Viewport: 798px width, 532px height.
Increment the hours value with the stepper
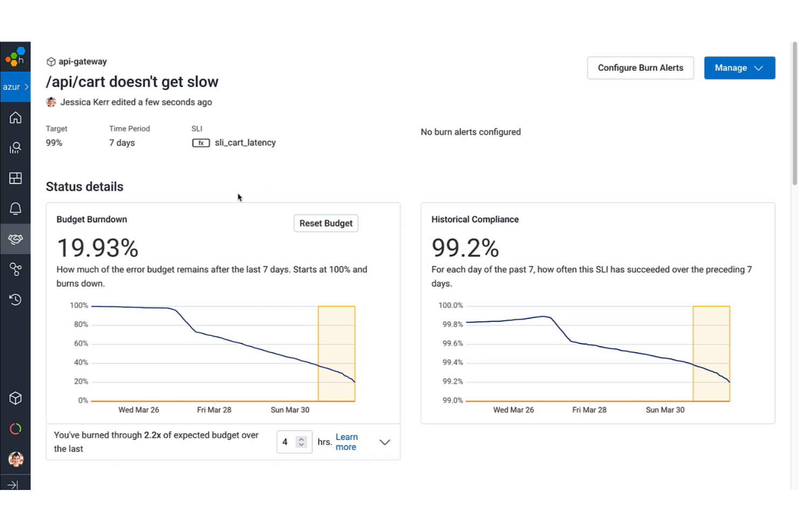point(301,438)
